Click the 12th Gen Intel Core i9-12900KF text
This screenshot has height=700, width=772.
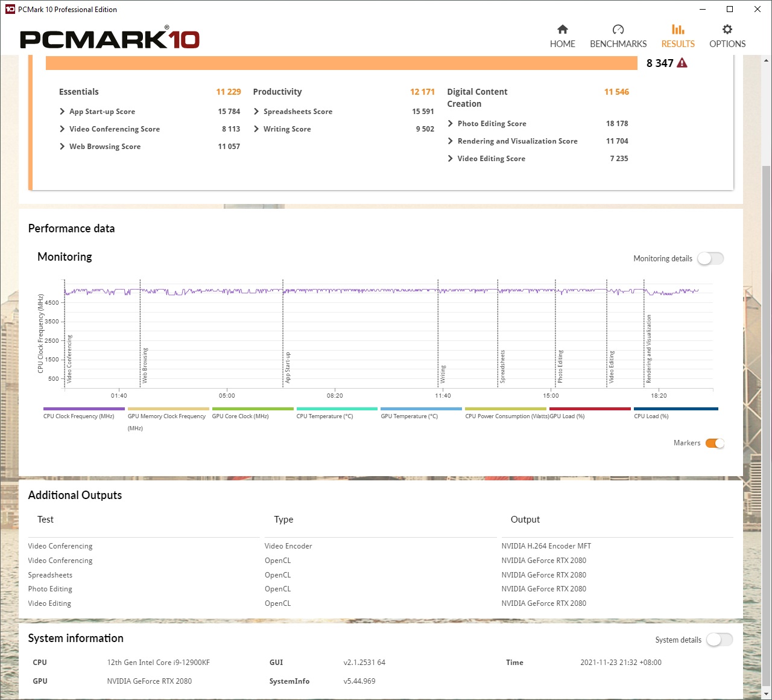[x=159, y=663]
